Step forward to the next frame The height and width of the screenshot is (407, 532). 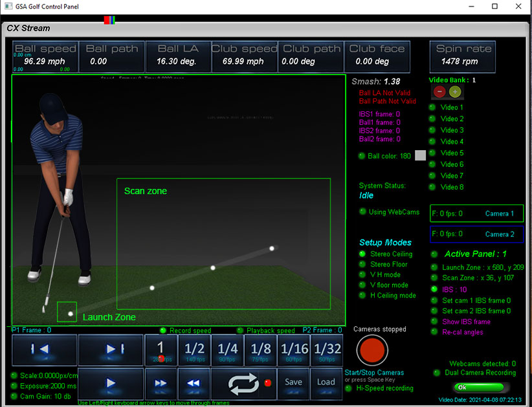pyautogui.click(x=111, y=349)
